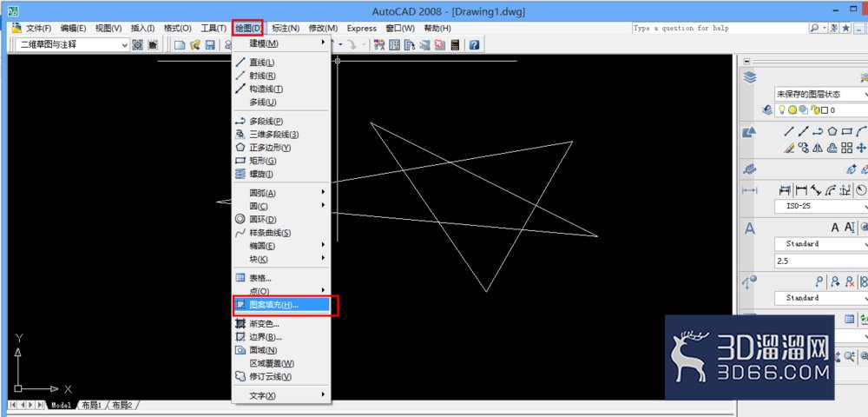Click the Type a question for help field
The height and width of the screenshot is (417, 868).
(720, 28)
